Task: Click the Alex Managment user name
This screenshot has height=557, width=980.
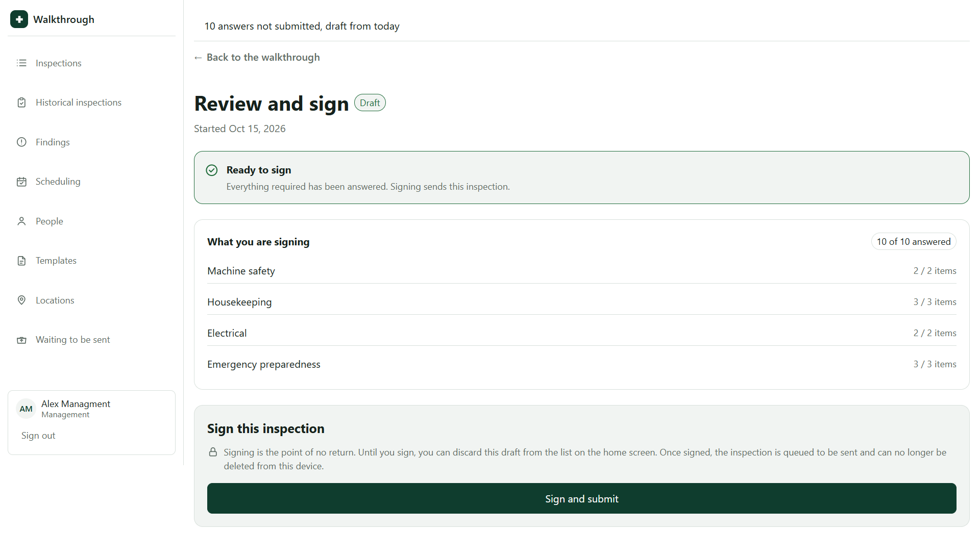Action: [x=76, y=403]
